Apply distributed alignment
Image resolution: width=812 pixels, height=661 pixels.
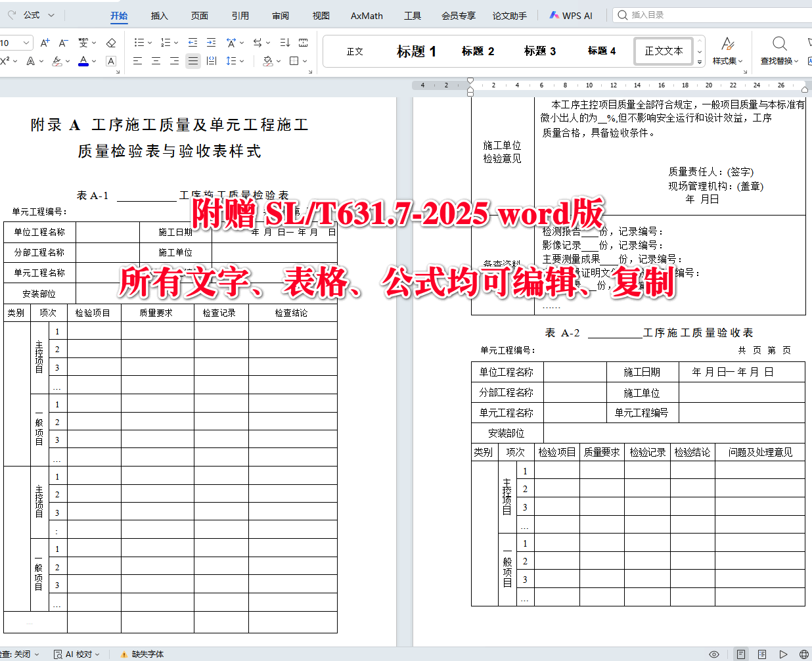pyautogui.click(x=211, y=61)
